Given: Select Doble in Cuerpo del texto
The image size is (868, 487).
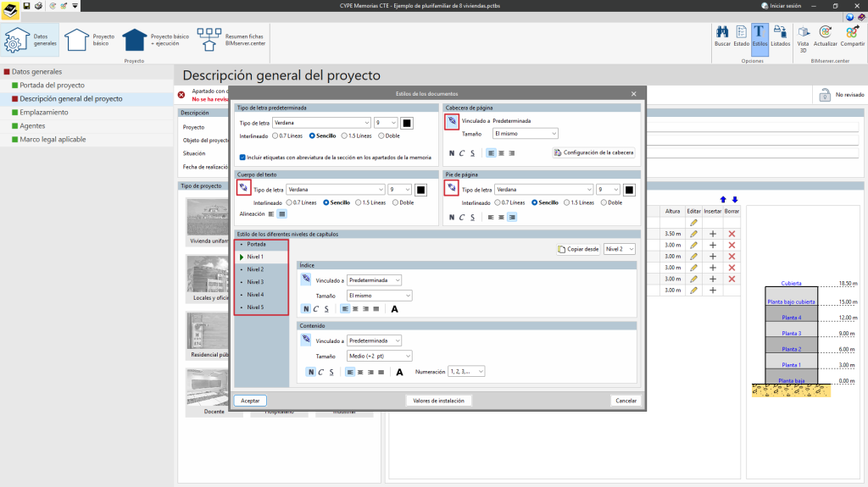Looking at the screenshot, I should point(403,202).
